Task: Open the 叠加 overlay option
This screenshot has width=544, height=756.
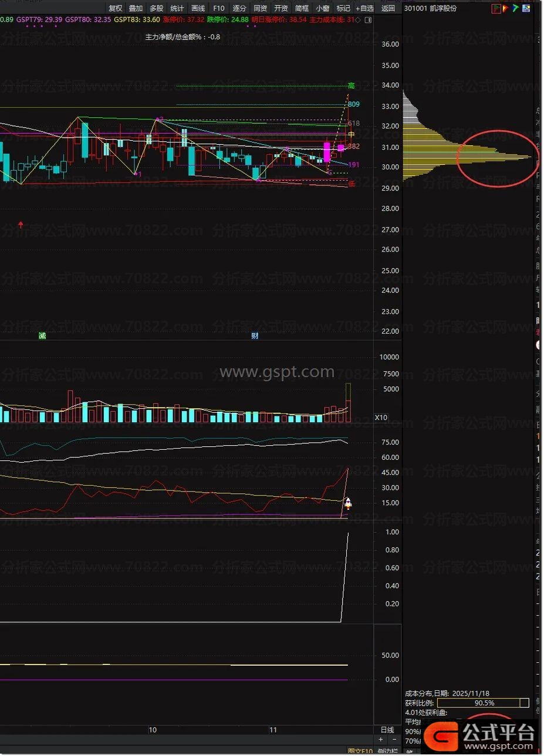Action: [136, 8]
